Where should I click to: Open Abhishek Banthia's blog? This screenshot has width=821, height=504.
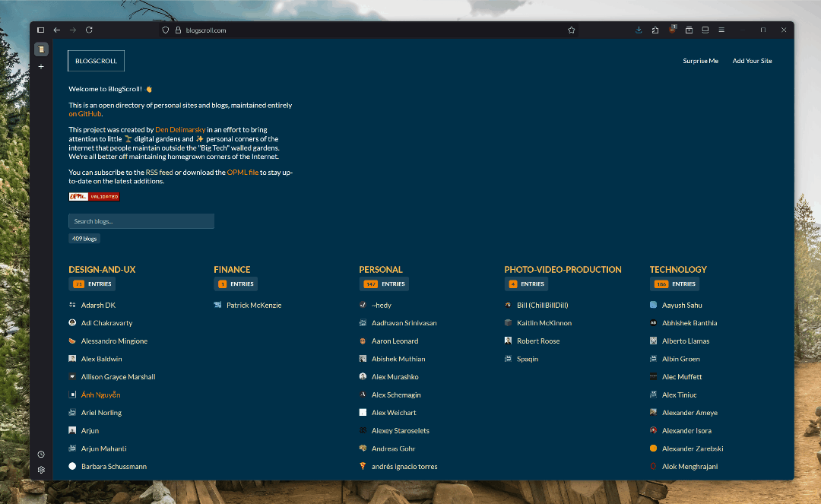689,323
